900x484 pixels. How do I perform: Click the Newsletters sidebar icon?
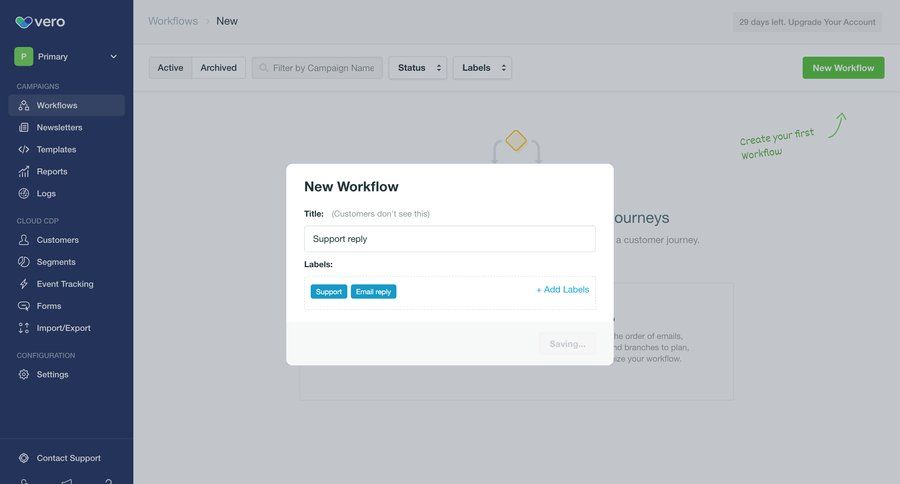coord(24,127)
